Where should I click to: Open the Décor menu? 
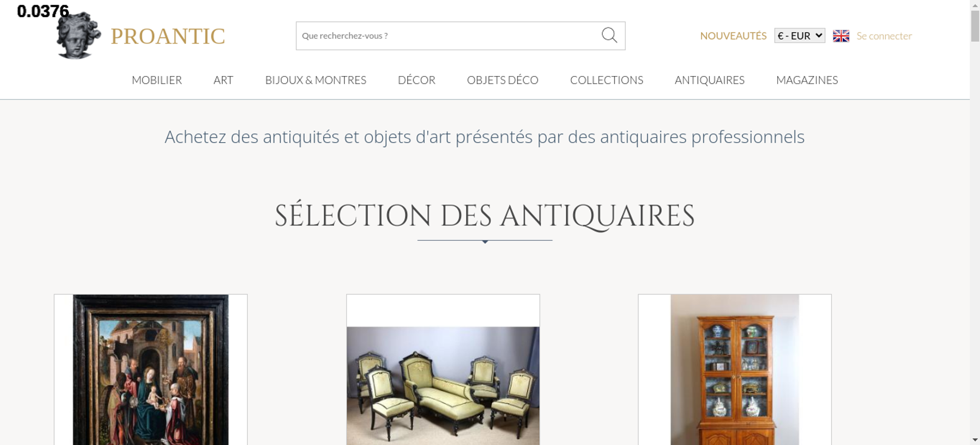tap(416, 80)
